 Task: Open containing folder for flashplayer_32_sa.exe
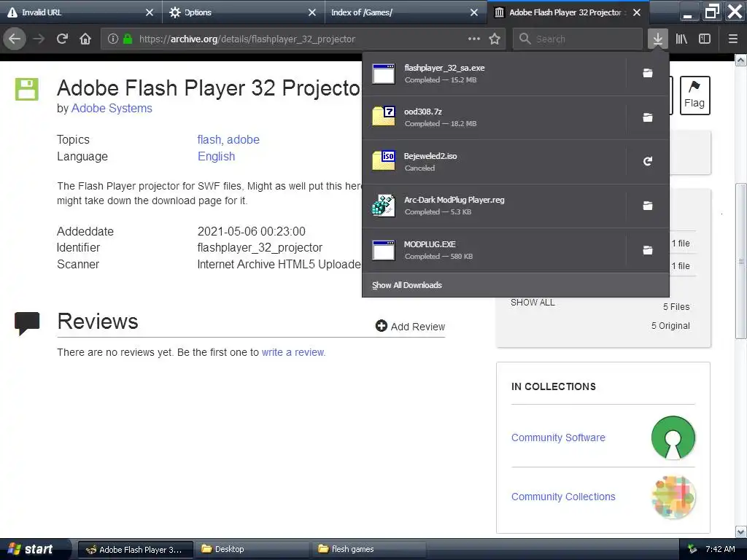pos(648,74)
